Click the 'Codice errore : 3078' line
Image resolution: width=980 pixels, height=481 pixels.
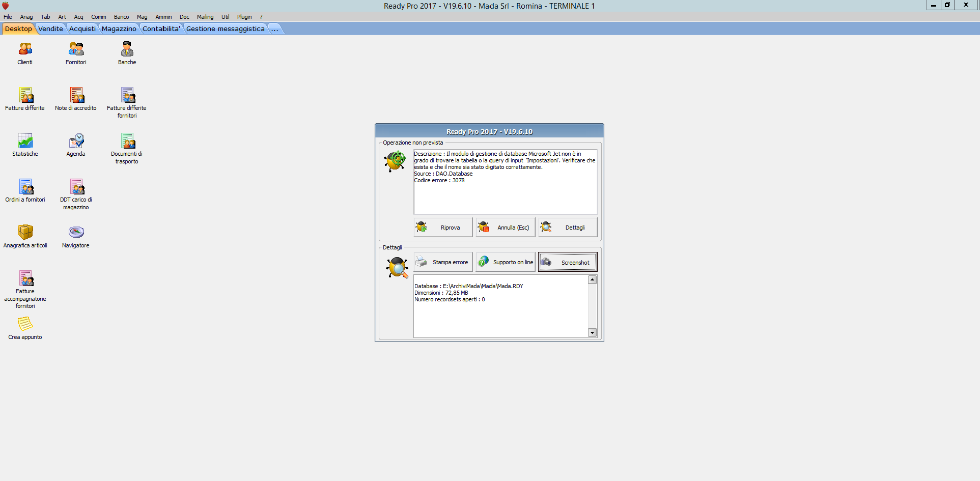point(439,180)
